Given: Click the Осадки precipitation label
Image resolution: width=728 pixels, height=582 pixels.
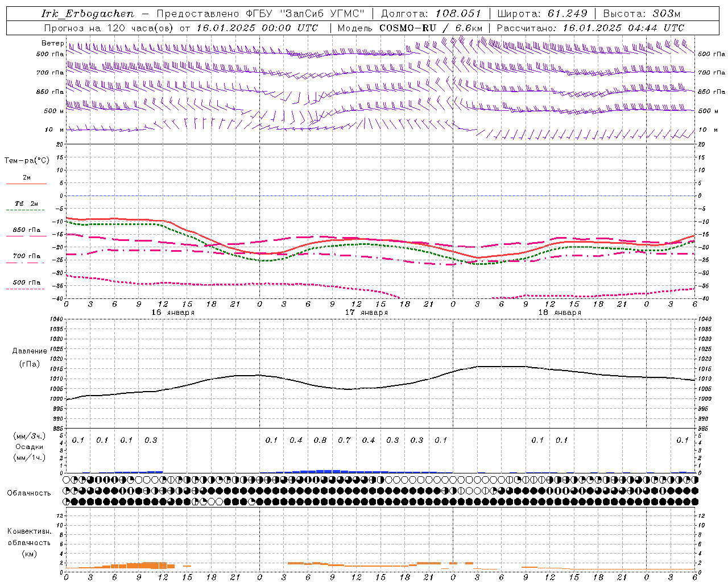Looking at the screenshot, I should click(x=30, y=447).
